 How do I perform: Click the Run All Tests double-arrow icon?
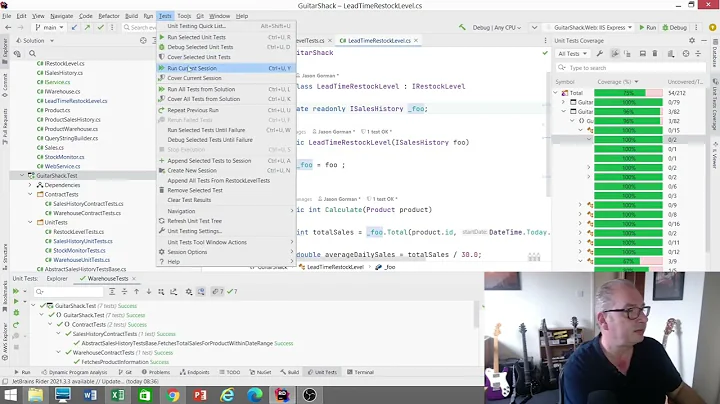16,291
